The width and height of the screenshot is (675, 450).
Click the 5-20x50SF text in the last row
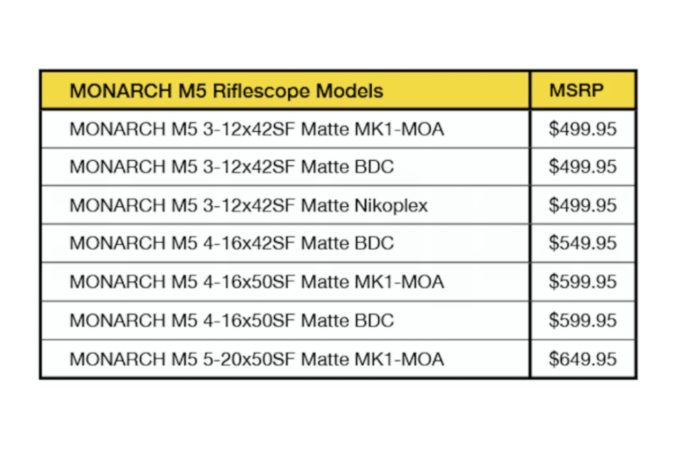249,359
